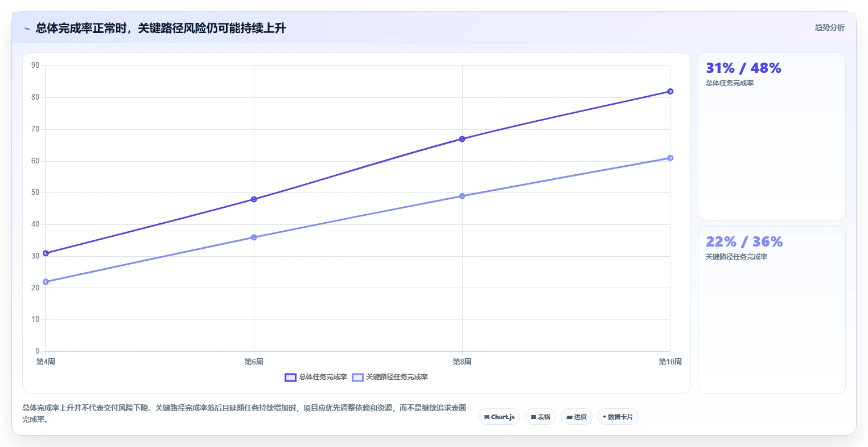Select the 总体任务完成率 point at 第6周 (48)

[x=254, y=199]
